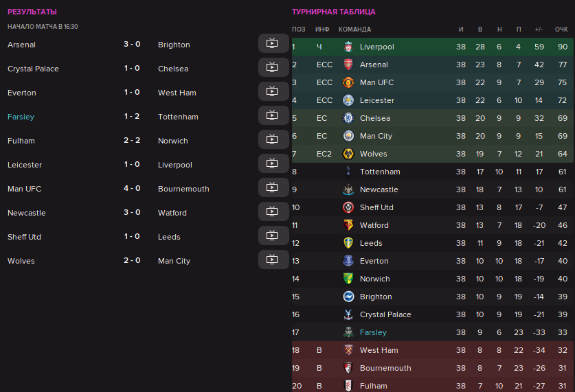This screenshot has height=392, width=575.
Task: Watch the Arsenal vs Brighton match highlights
Action: pos(273,43)
